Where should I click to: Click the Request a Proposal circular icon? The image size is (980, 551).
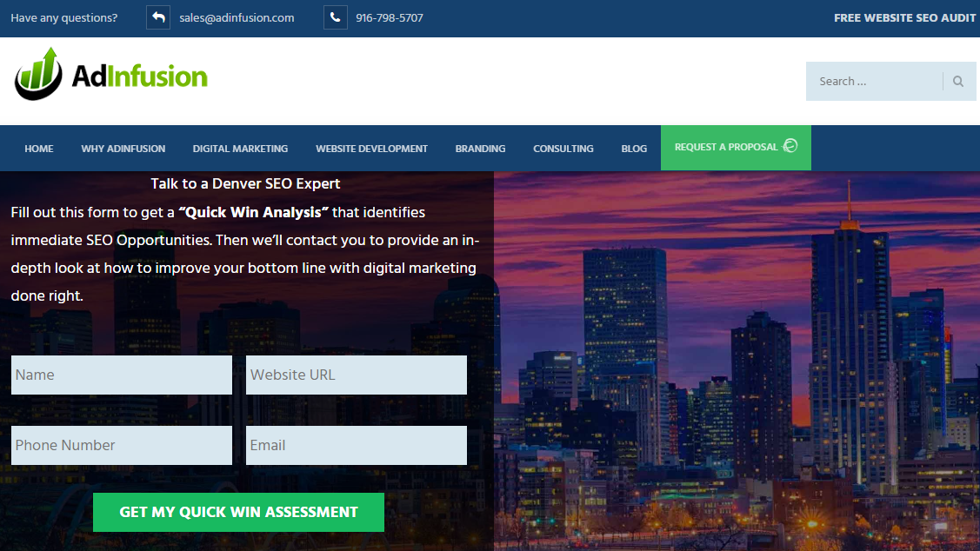[x=790, y=146]
